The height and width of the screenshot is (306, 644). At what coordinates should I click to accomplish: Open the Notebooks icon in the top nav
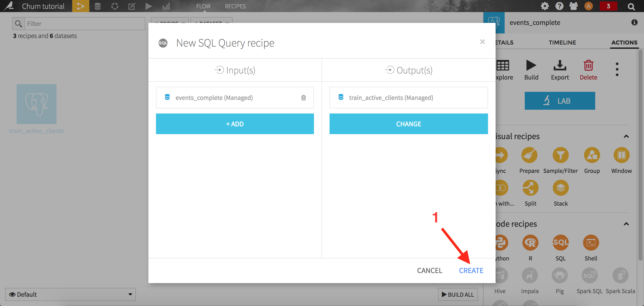132,6
